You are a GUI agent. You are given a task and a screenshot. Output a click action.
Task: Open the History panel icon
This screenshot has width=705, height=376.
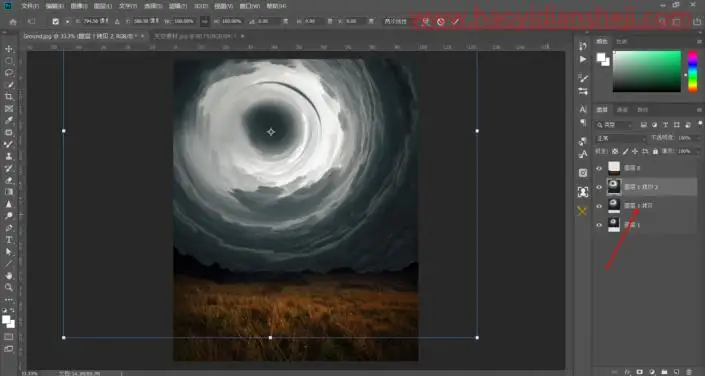(583, 46)
